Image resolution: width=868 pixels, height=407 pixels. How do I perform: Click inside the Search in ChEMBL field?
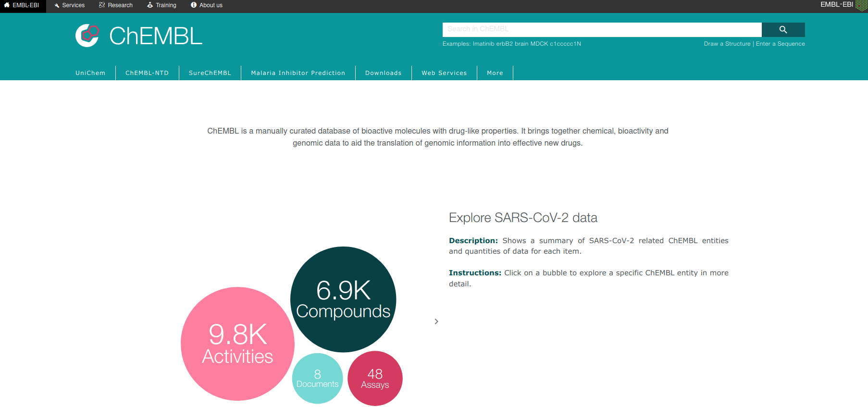point(602,29)
